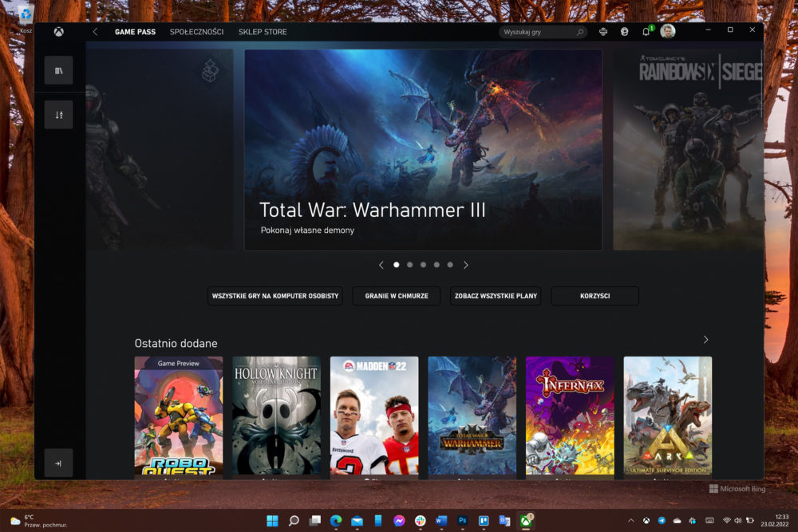Image resolution: width=798 pixels, height=532 pixels.
Task: Open the library icon in the left sidebar
Action: tap(58, 70)
